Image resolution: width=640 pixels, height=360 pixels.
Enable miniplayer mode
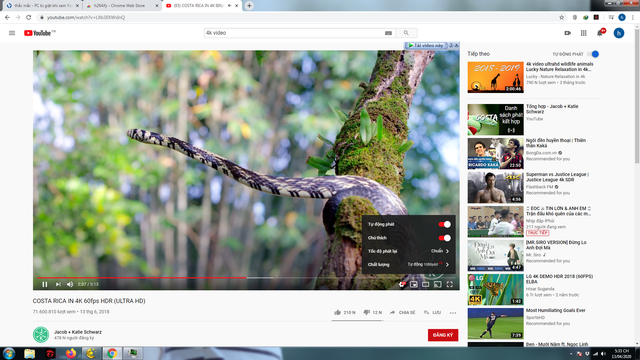coord(413,284)
